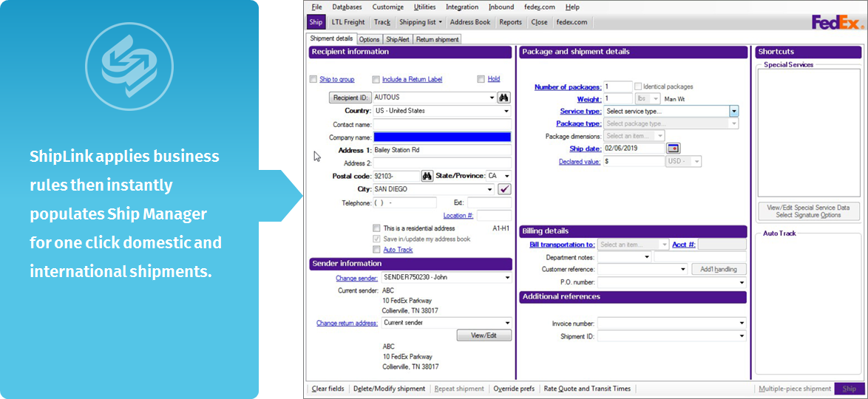Expand the Package dimensions dropdown

click(660, 135)
